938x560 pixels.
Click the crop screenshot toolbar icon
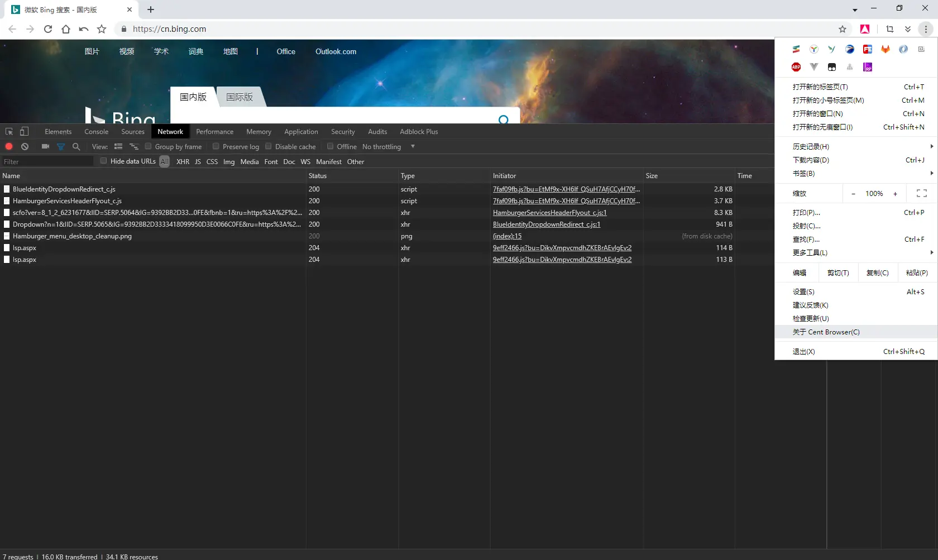click(890, 29)
